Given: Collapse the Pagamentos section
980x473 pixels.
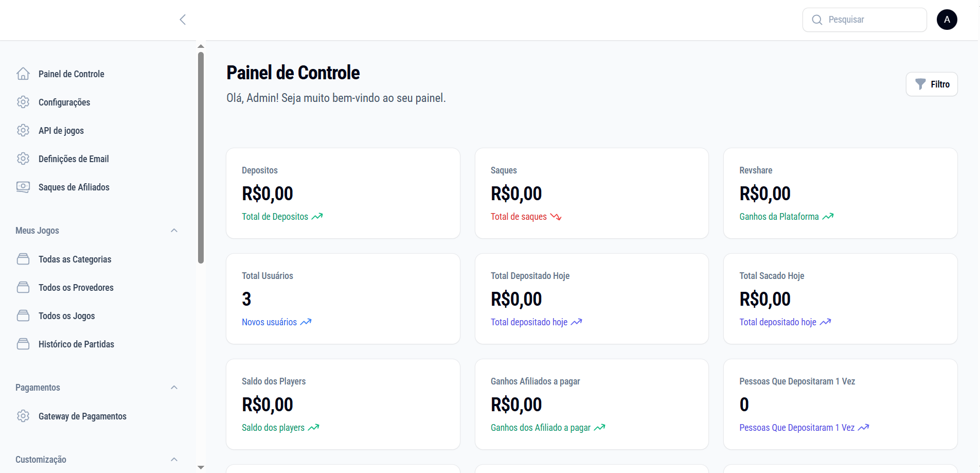Looking at the screenshot, I should 174,388.
